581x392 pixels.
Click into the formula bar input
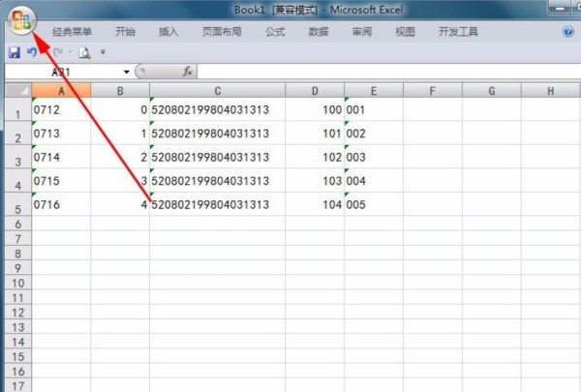tap(388, 72)
